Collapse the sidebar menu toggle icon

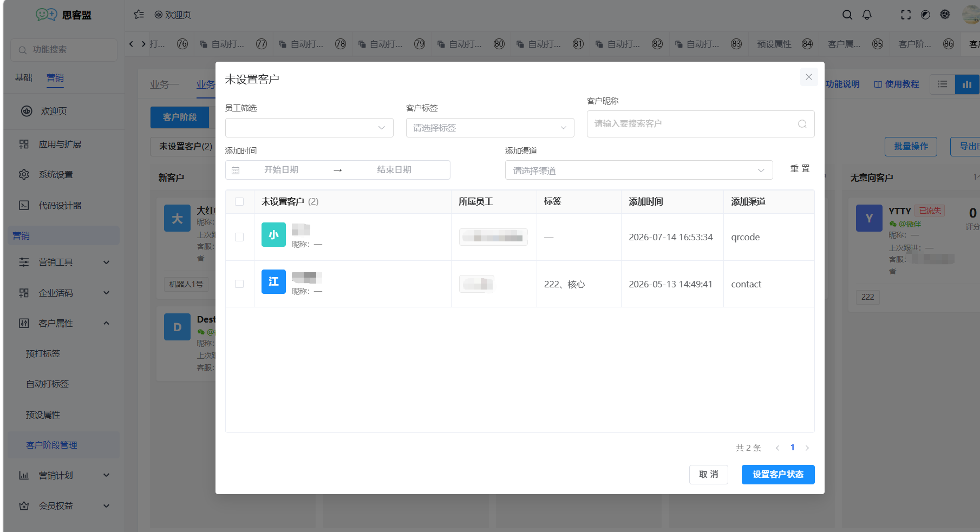tap(139, 15)
